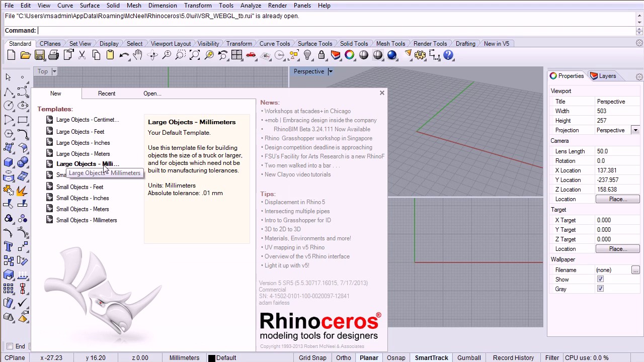The height and width of the screenshot is (362, 644).
Task: Open the Analyze menu
Action: 251,6
